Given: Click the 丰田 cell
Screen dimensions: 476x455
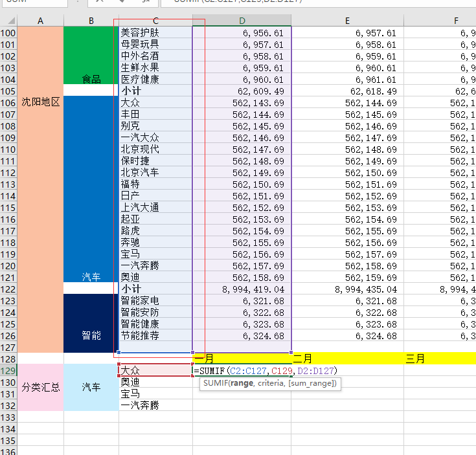Looking at the screenshot, I should pos(155,115).
